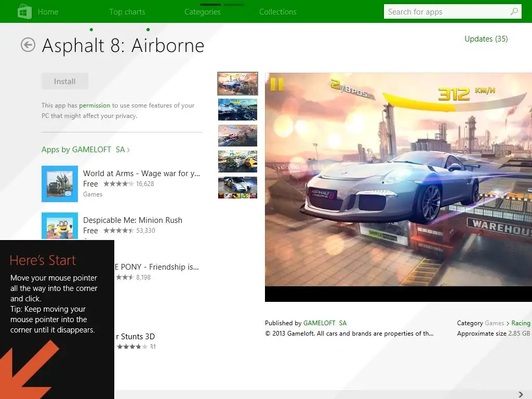Click the 2013 Gameloft copyright text
532x399 pixels.
coord(349,334)
